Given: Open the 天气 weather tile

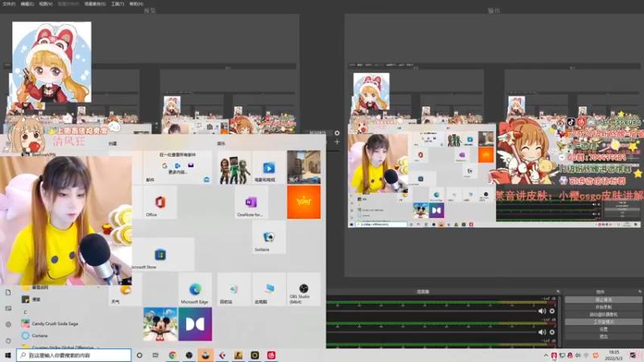Looking at the screenshot, I should pos(126,290).
